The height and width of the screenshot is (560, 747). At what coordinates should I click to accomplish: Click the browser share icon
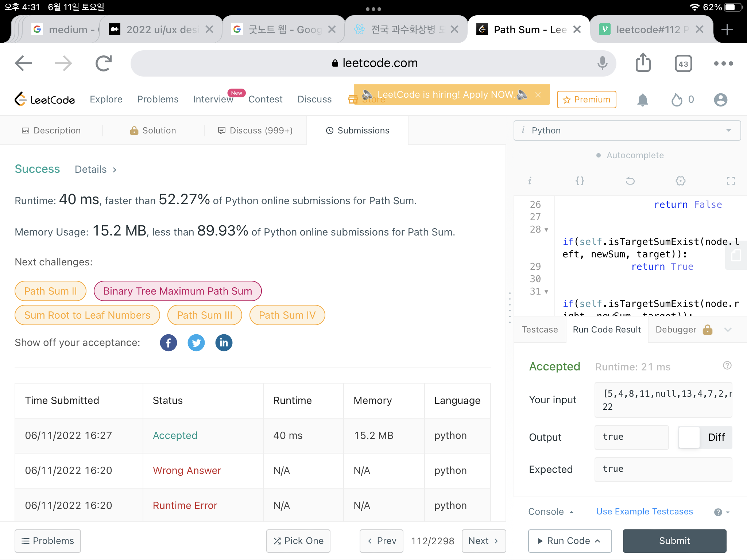coord(643,63)
